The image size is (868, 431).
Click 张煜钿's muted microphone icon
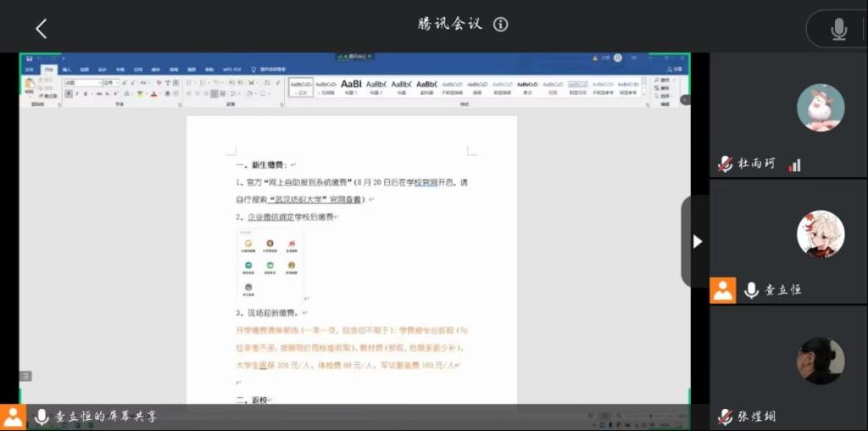click(x=726, y=417)
